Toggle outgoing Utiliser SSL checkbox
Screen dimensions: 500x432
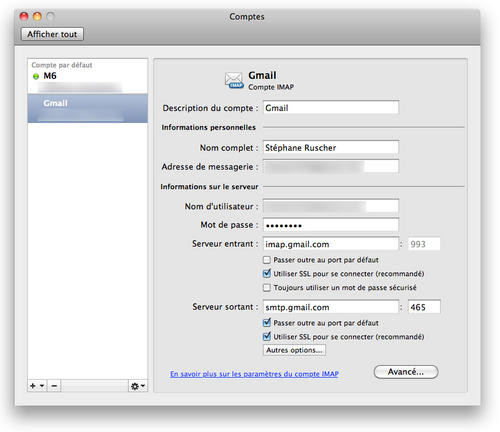click(x=267, y=337)
